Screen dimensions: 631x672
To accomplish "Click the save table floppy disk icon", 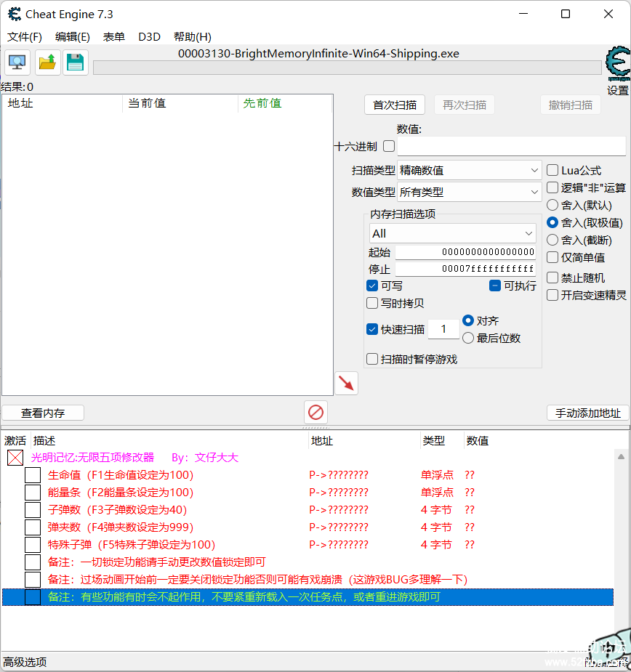I will (76, 62).
